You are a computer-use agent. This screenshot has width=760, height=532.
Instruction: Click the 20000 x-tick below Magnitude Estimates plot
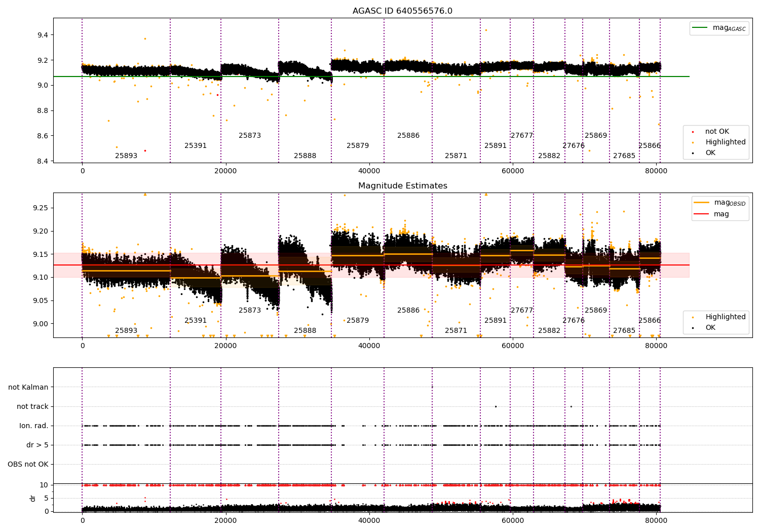point(225,346)
